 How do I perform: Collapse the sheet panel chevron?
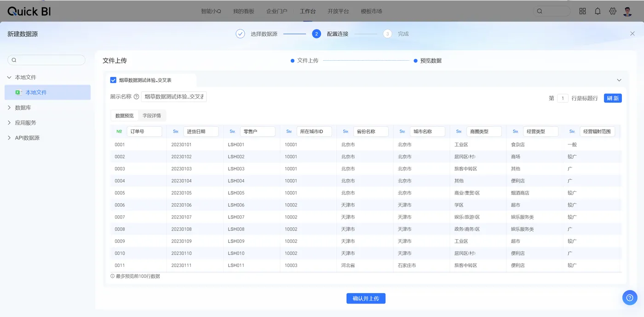[619, 80]
